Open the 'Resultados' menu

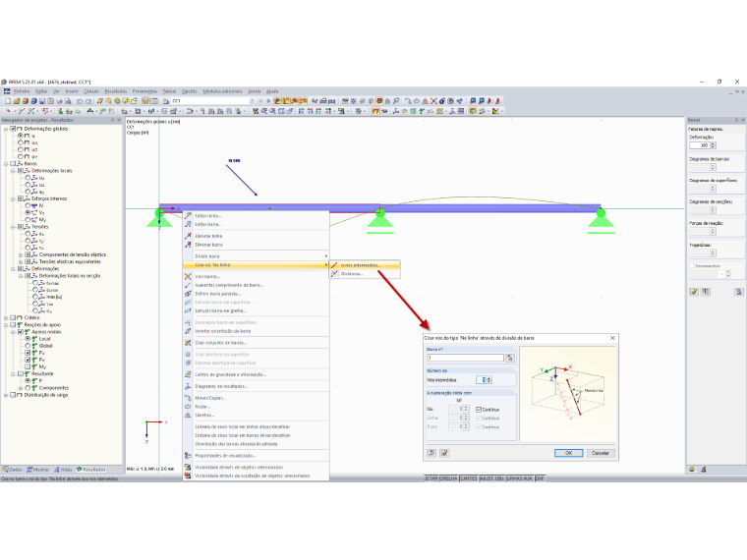click(116, 91)
